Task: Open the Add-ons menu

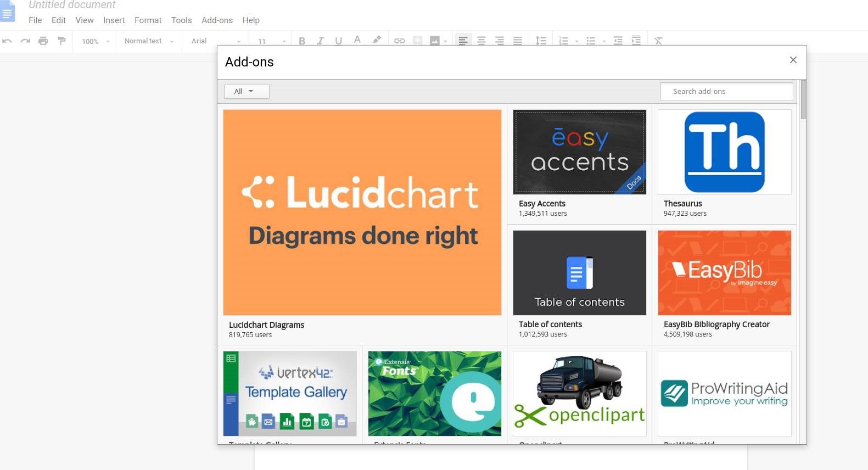Action: coord(217,20)
